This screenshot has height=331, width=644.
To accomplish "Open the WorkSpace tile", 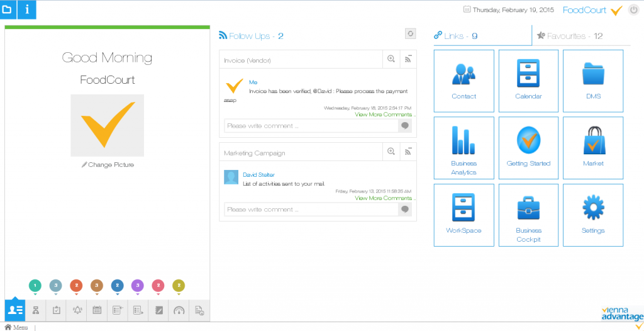I will (x=464, y=215).
